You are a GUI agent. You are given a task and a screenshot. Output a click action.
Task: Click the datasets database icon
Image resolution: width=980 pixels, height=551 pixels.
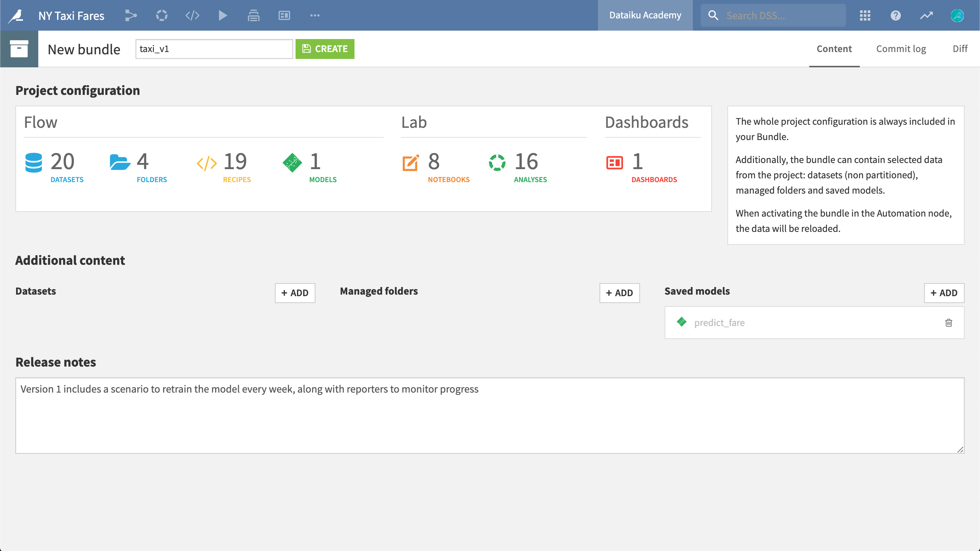pyautogui.click(x=34, y=163)
